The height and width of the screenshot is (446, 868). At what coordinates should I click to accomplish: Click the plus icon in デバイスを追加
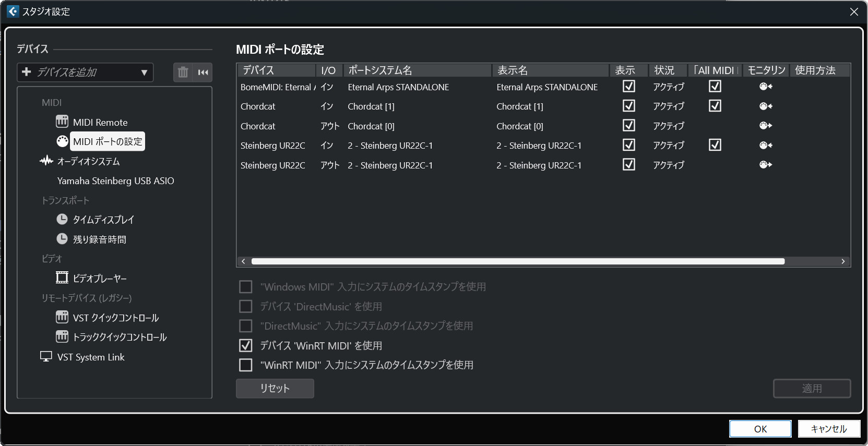[27, 71]
